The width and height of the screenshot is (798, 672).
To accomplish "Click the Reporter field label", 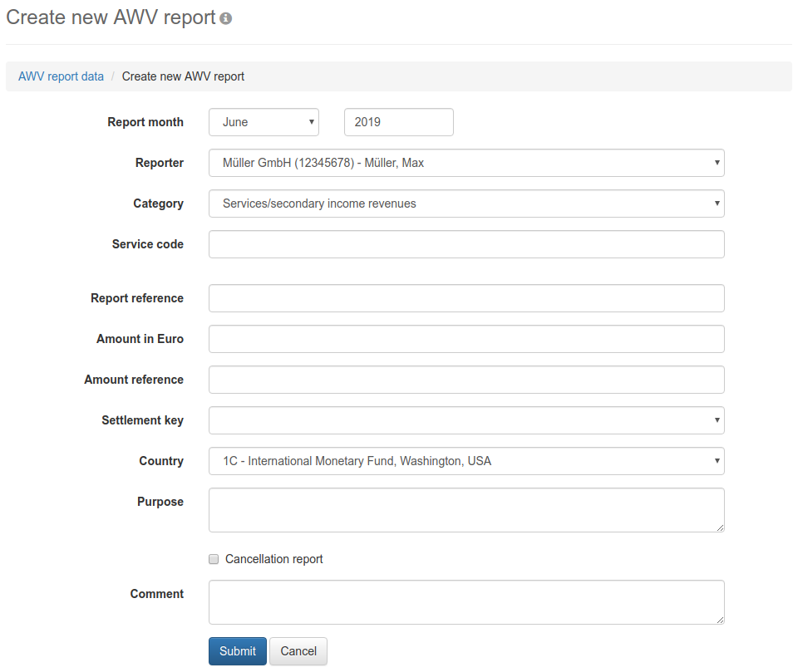I will [160, 163].
